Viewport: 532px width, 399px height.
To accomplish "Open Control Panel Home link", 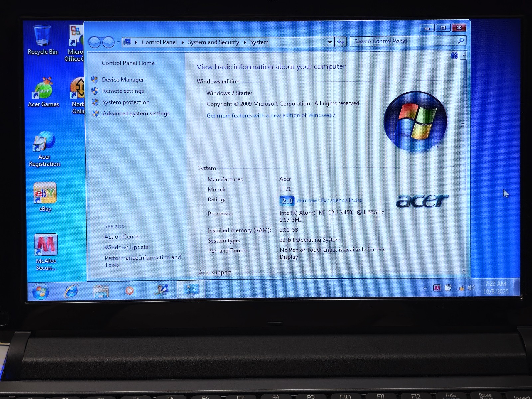I will [x=128, y=63].
